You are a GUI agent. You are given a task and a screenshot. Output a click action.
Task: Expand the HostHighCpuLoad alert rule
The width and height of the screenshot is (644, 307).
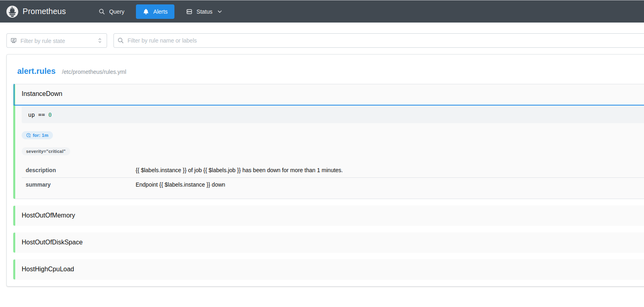tap(48, 269)
